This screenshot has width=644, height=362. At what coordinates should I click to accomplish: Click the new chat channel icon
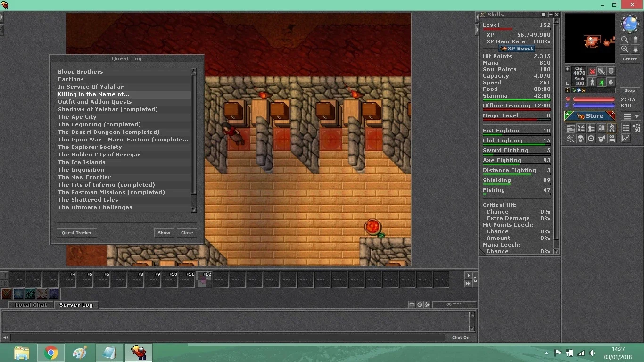(412, 304)
